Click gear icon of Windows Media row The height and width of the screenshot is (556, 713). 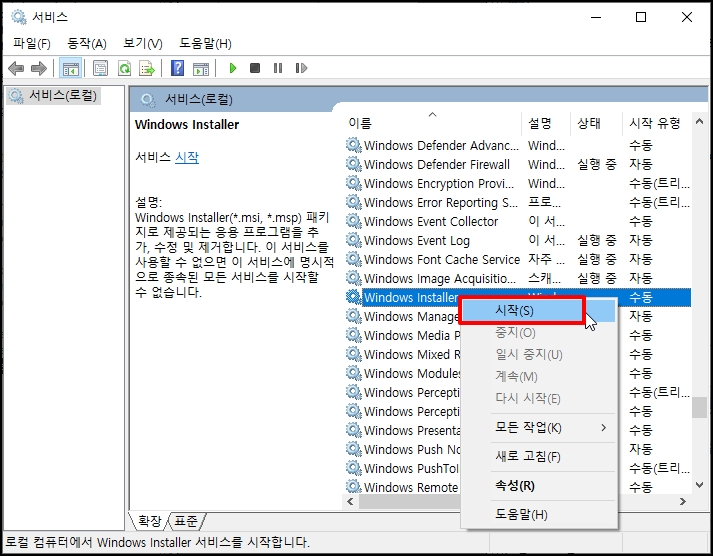click(x=353, y=335)
